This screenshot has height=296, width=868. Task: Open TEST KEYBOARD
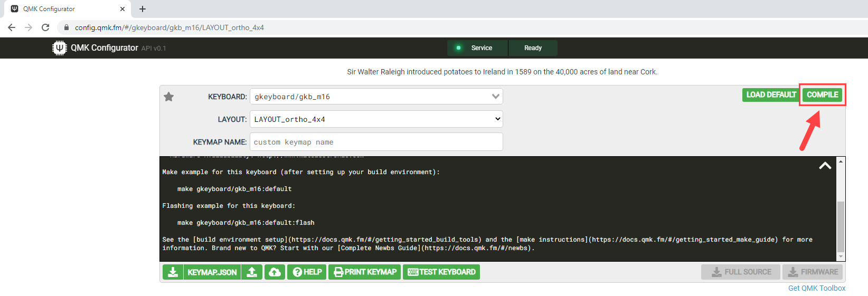pyautogui.click(x=441, y=272)
